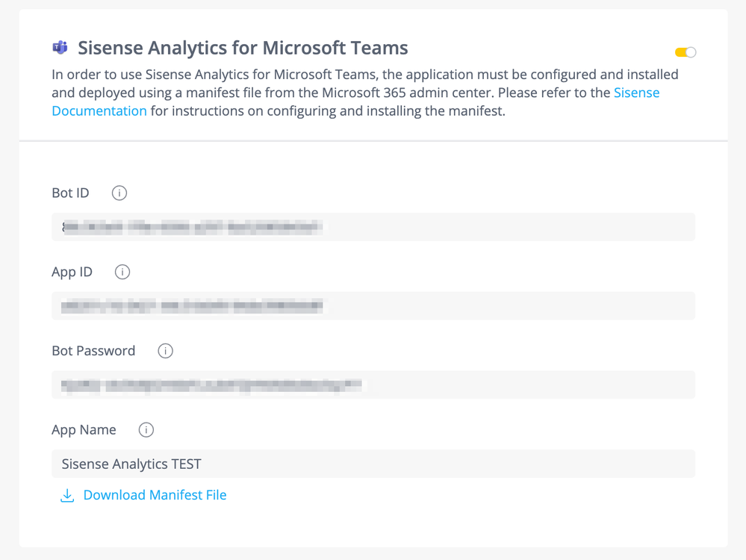
Task: Click the Bot ID label text
Action: click(x=70, y=193)
